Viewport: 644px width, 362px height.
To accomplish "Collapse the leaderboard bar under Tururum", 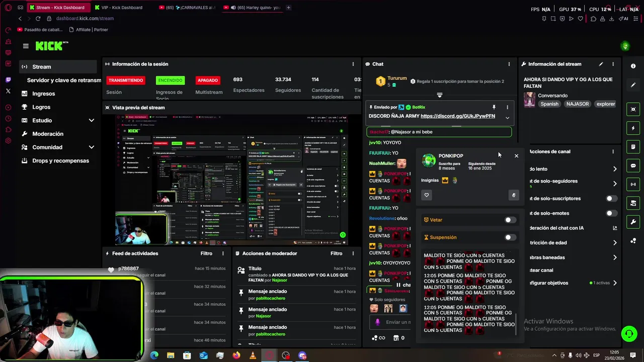I will tap(439, 95).
